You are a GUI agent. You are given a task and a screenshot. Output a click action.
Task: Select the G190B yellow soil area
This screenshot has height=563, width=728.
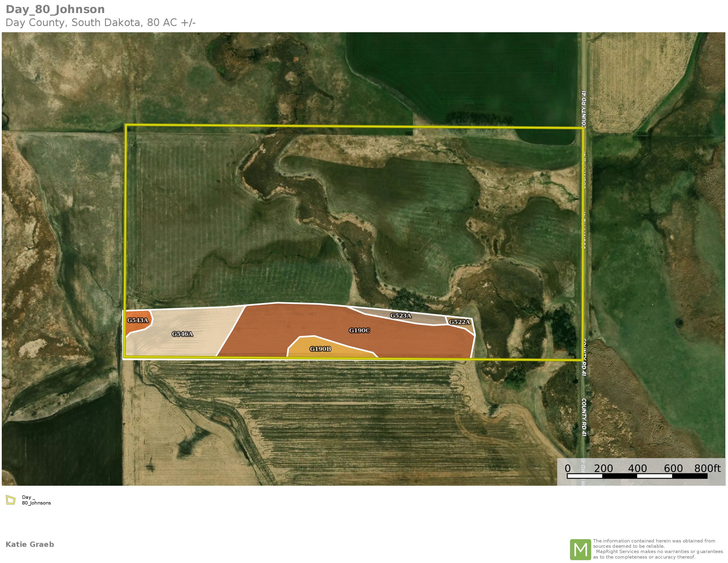click(x=320, y=349)
